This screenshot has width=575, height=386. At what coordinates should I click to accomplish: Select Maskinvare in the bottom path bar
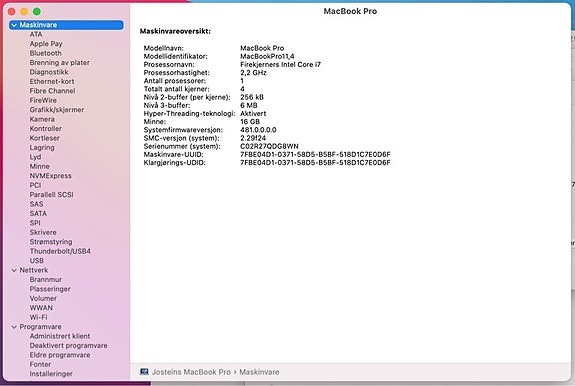tap(259, 372)
